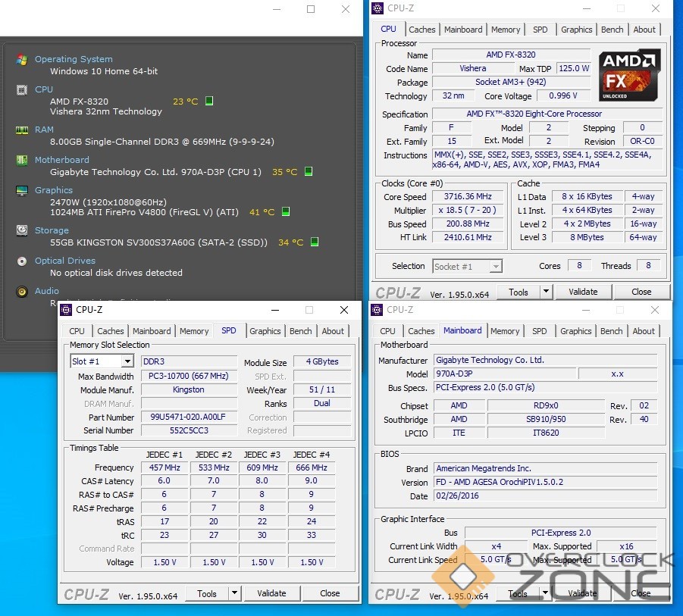683x616 pixels.
Task: Open the Slot #1 memory slot dropdown
Action: 102,361
